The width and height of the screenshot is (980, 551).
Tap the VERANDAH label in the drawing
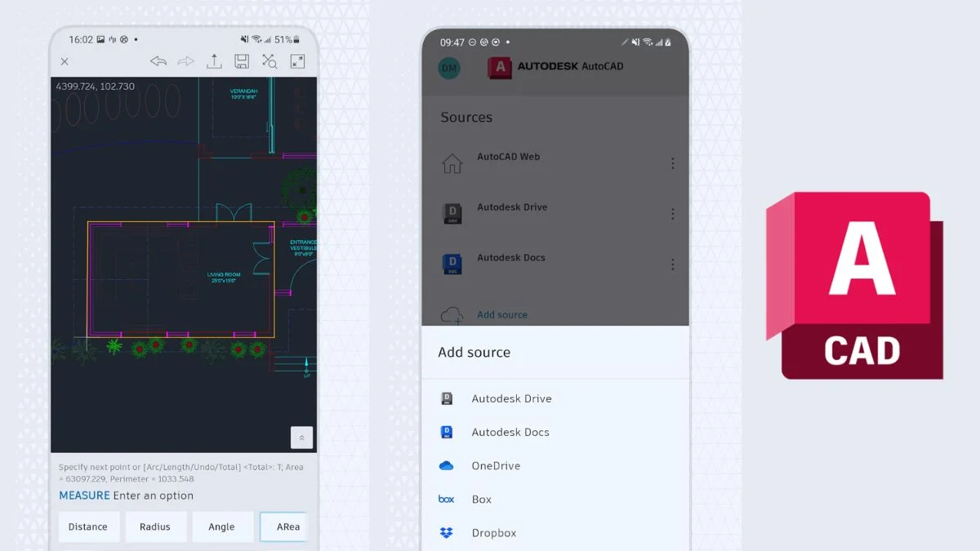[x=243, y=94]
